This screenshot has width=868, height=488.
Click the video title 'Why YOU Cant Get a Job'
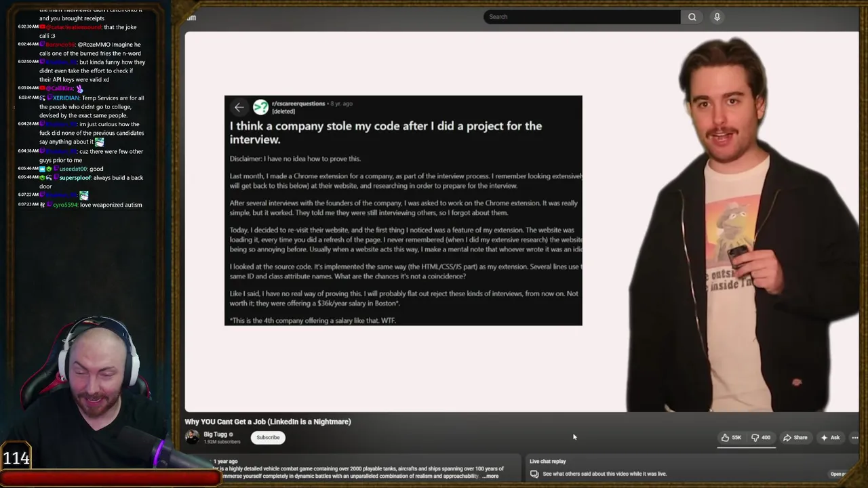268,422
